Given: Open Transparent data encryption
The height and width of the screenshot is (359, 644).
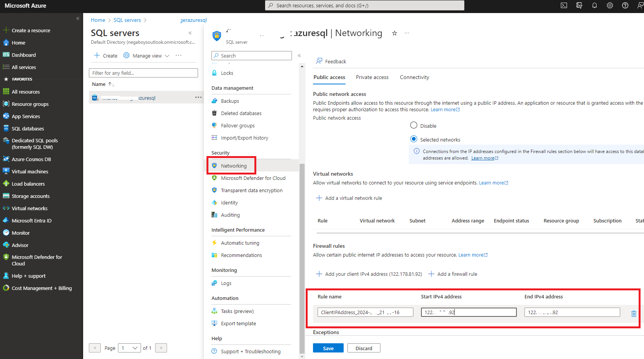Looking at the screenshot, I should (252, 190).
